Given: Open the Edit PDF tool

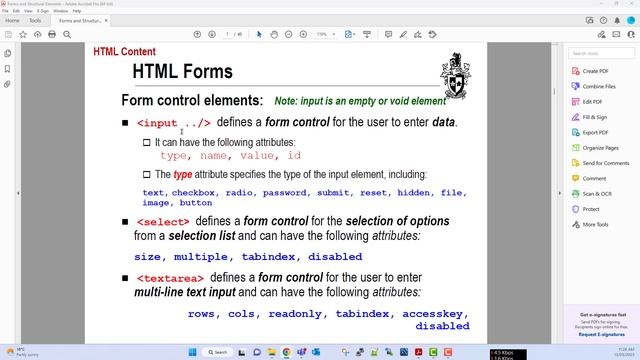Looking at the screenshot, I should [x=587, y=102].
